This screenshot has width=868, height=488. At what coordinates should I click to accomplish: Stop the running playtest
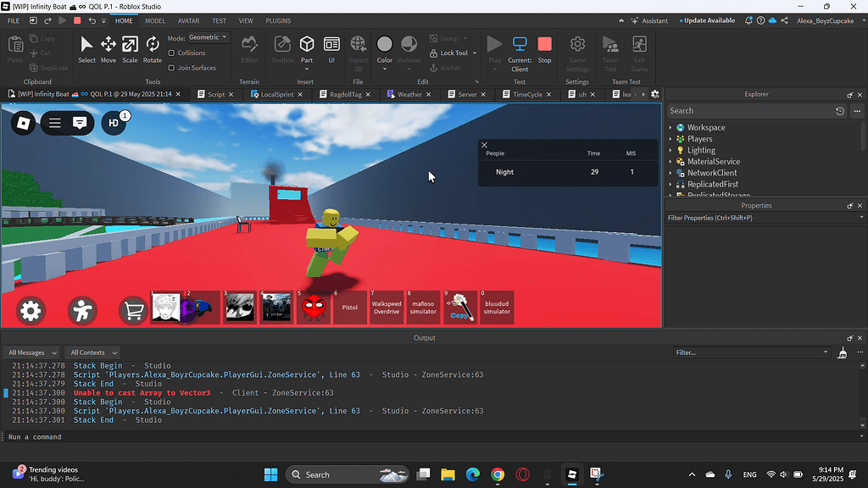click(545, 50)
